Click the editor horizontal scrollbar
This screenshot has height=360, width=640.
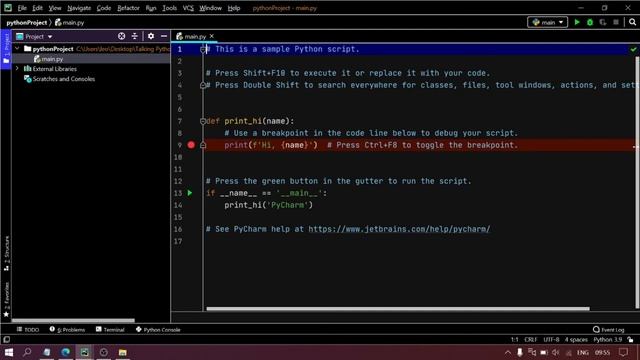coord(398,309)
